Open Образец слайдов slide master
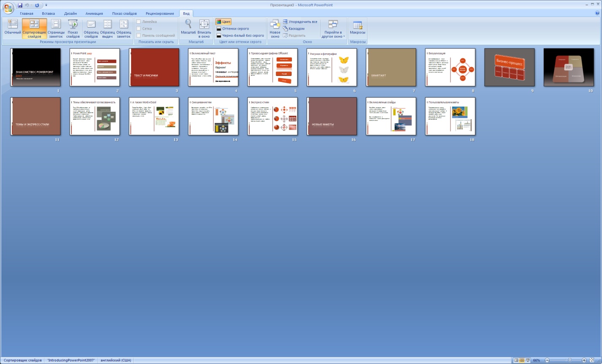 tap(91, 28)
